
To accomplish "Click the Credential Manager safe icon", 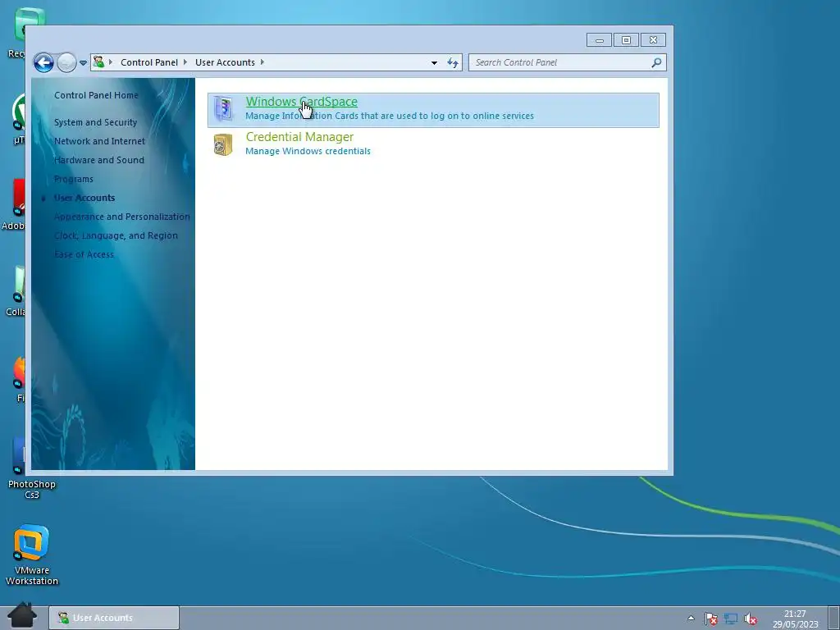I will pos(223,144).
